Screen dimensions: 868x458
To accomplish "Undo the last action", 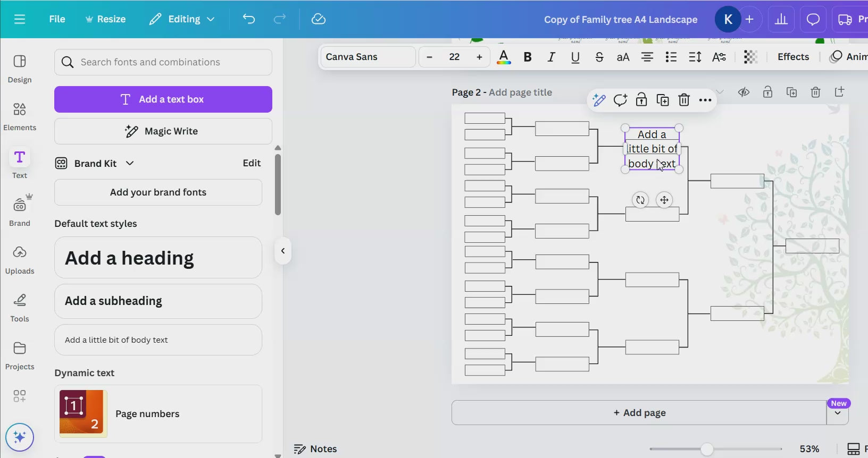I will pos(249,19).
